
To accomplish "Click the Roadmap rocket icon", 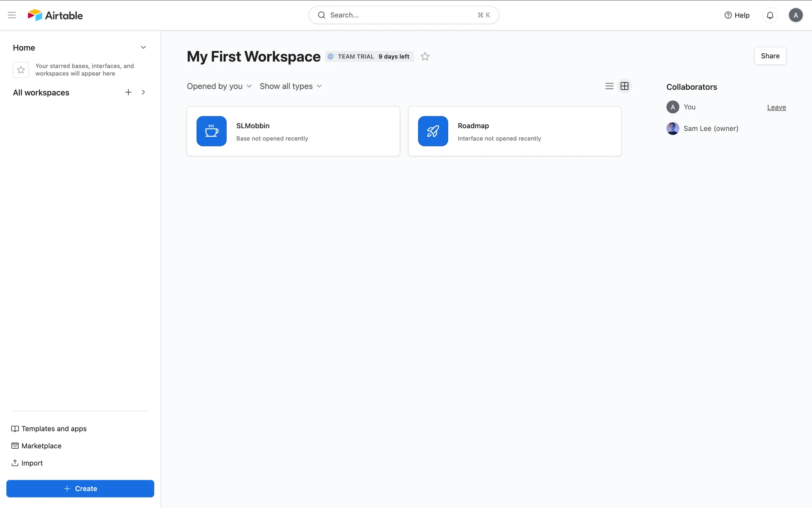I will (433, 131).
